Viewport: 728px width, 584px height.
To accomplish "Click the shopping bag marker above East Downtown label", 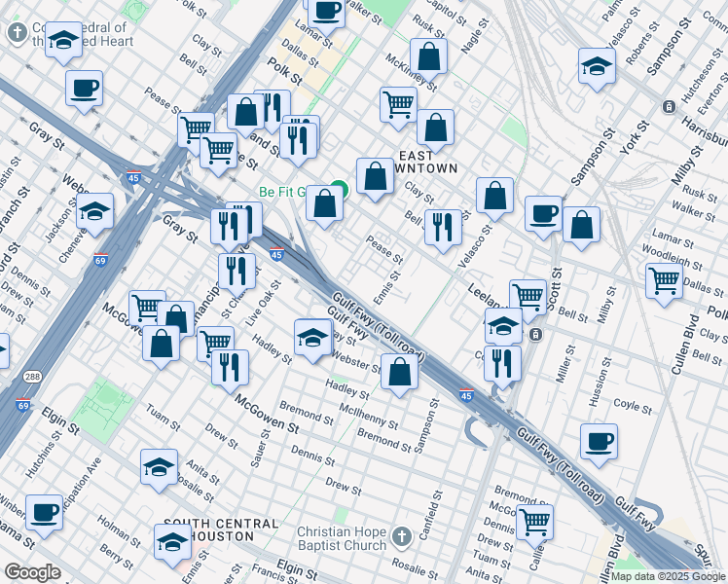I will coord(436,127).
